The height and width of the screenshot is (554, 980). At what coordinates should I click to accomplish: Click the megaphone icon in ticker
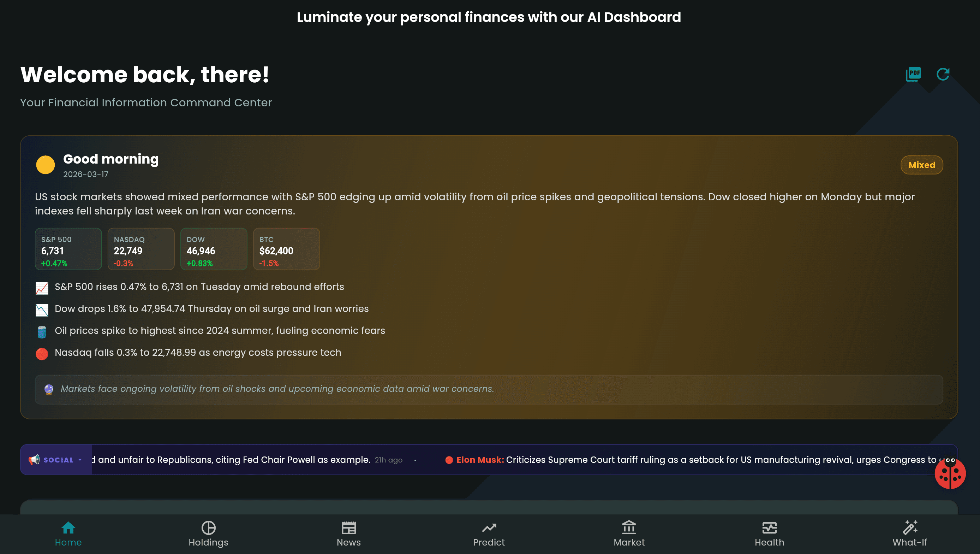point(34,460)
